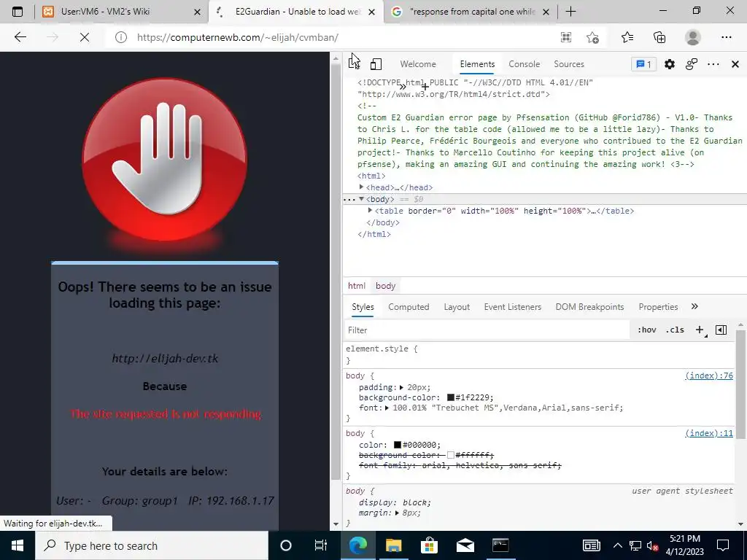
Task: Click the styles Filter input field
Action: pos(487,330)
